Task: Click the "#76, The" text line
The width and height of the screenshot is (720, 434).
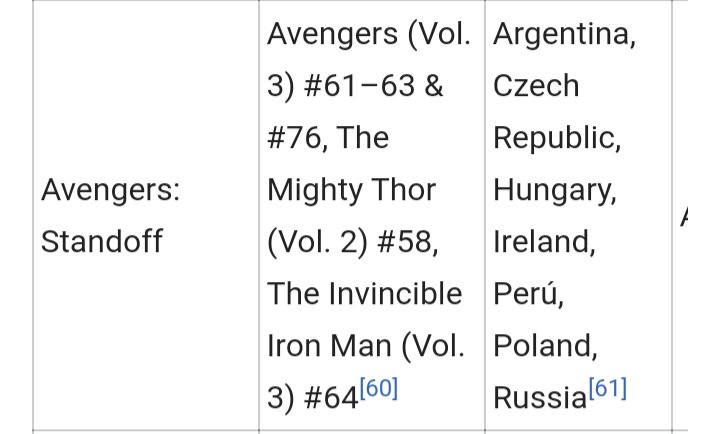Action: pyautogui.click(x=328, y=138)
